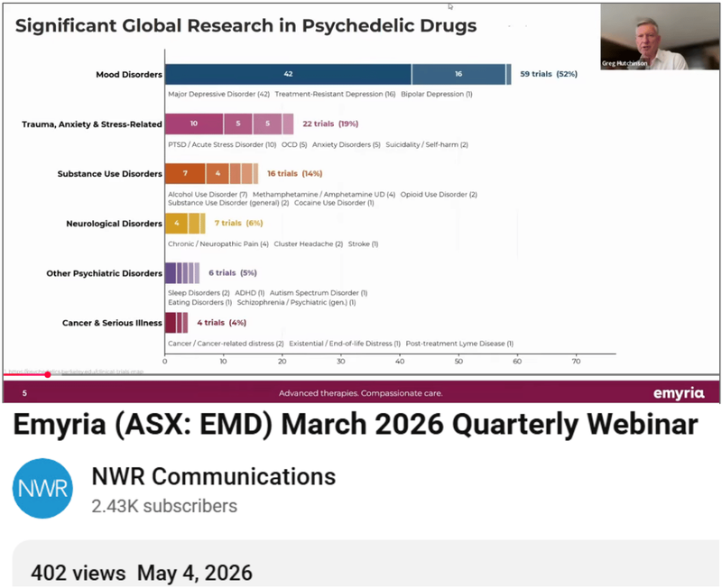Click the '4 trials (4%)' label
This screenshot has width=722, height=588.
pos(221,323)
